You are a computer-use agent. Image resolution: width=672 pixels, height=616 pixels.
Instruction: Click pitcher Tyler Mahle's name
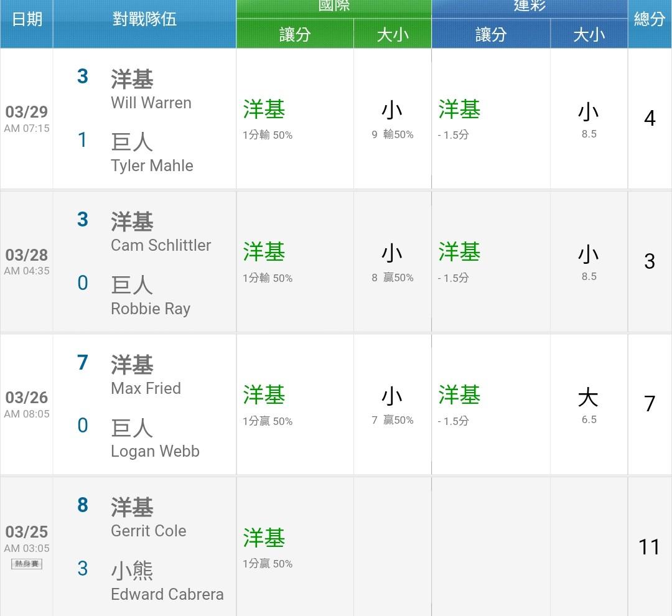click(x=152, y=166)
